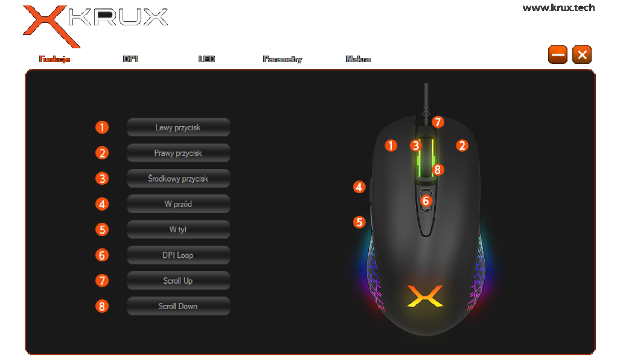
Task: Click marker 4 on the mouse's side
Action: click(359, 187)
